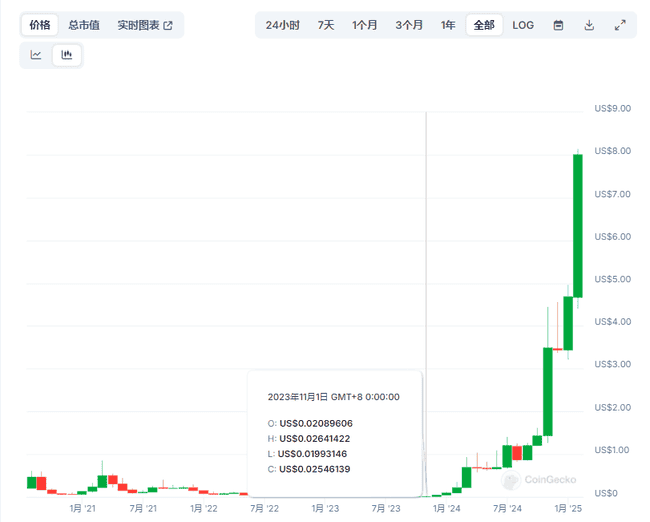Open 实时图表 external link

(x=145, y=25)
